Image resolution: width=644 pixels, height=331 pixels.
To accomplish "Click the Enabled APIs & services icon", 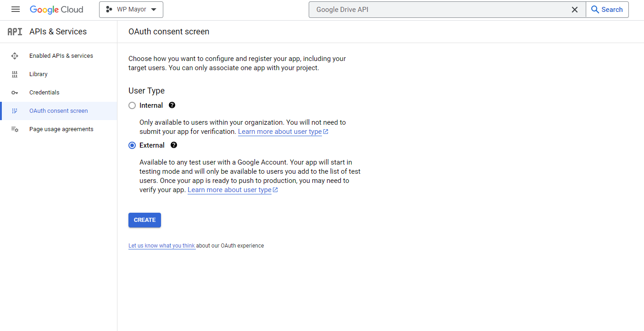I will tap(15, 56).
